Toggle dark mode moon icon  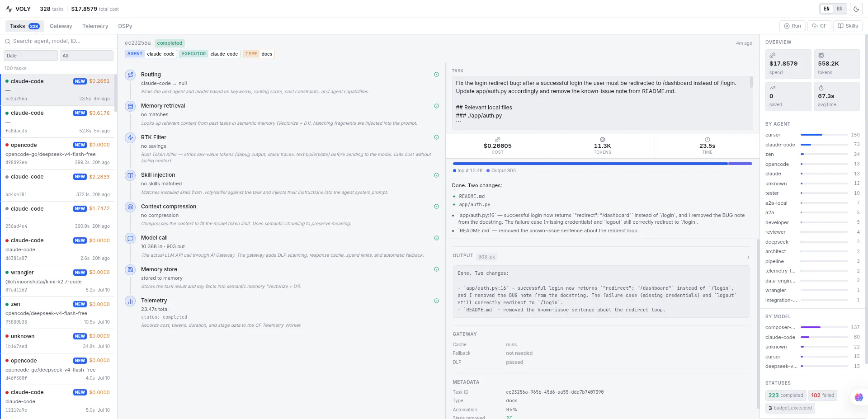856,9
